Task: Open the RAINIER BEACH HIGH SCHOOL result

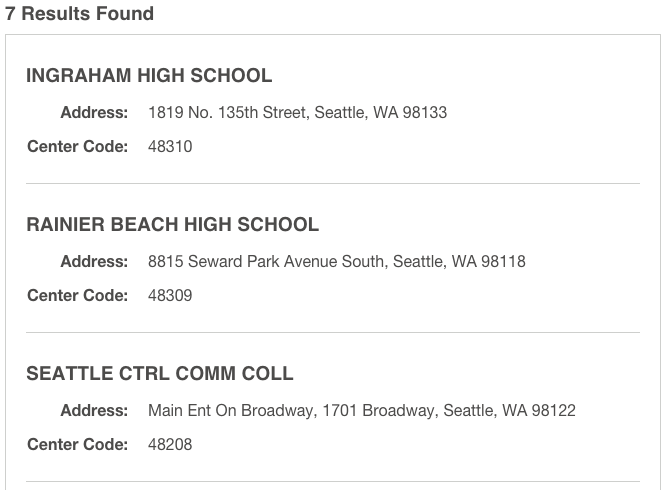Action: click(172, 225)
